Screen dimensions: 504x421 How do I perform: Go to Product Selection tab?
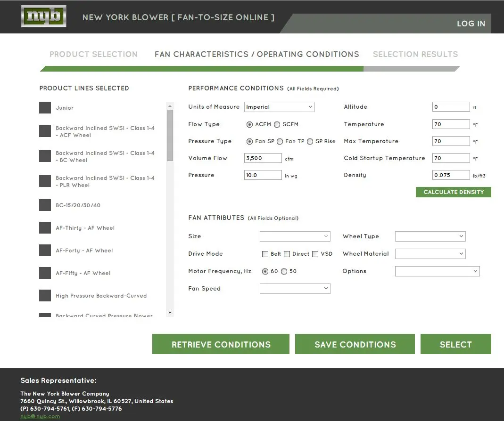pyautogui.click(x=93, y=54)
